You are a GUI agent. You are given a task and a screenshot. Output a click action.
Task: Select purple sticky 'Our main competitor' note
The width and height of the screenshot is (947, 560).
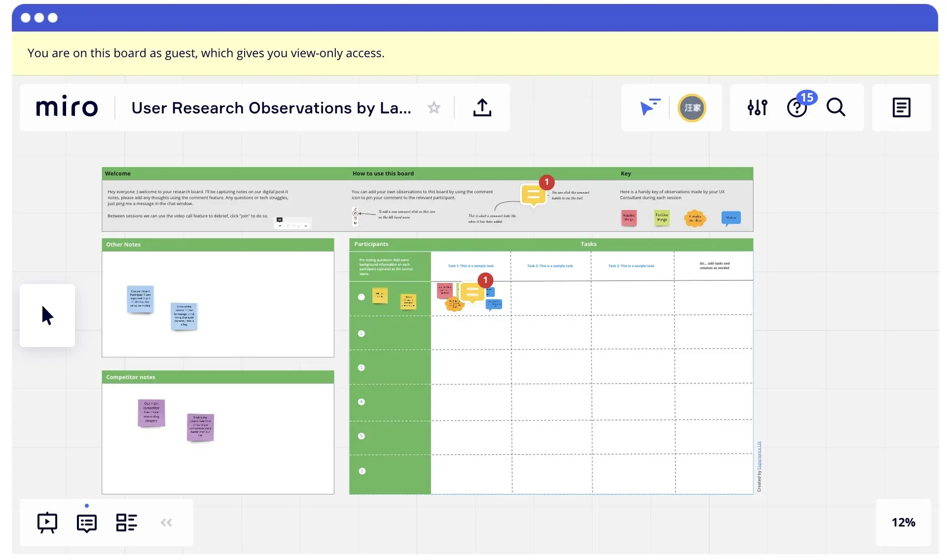click(x=151, y=413)
